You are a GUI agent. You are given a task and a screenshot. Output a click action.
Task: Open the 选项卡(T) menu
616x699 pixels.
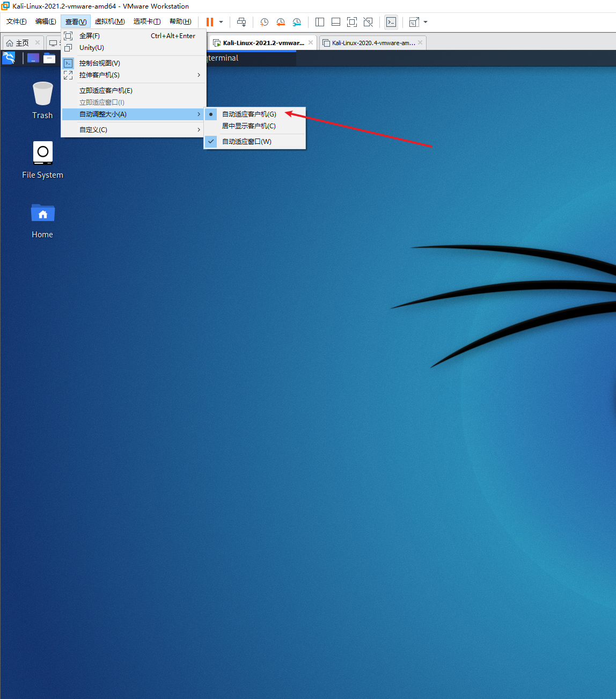click(147, 21)
